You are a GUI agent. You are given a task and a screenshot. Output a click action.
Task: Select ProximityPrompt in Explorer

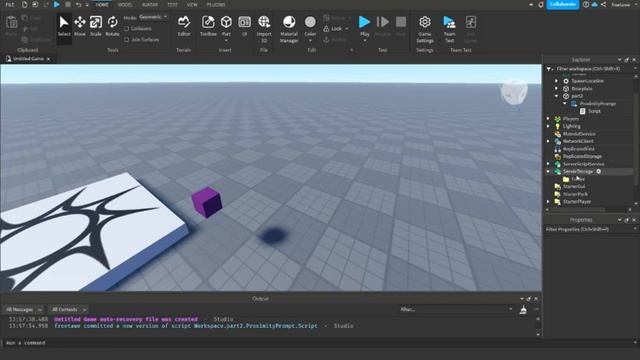(x=598, y=104)
